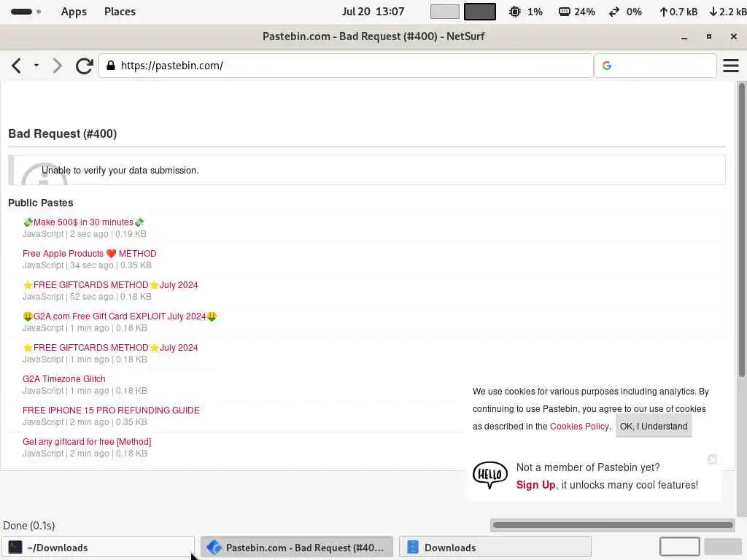The height and width of the screenshot is (560, 747).
Task: Close the NetSurf window
Action: (x=734, y=36)
